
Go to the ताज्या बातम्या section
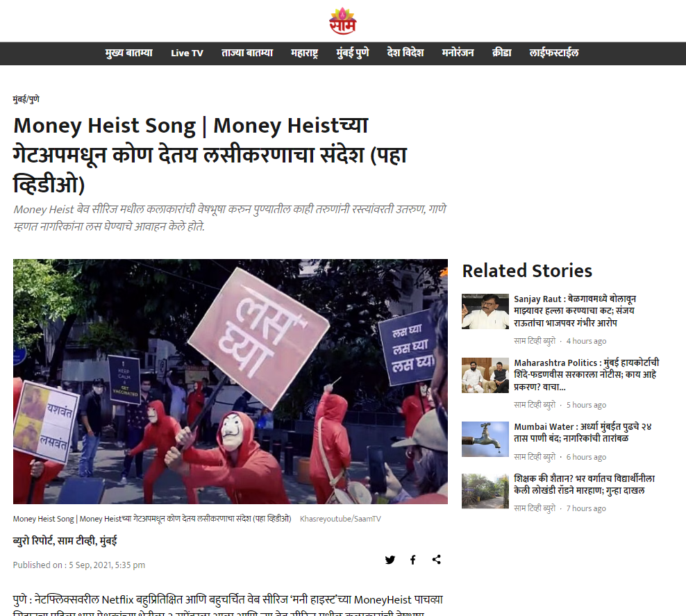[x=246, y=53]
